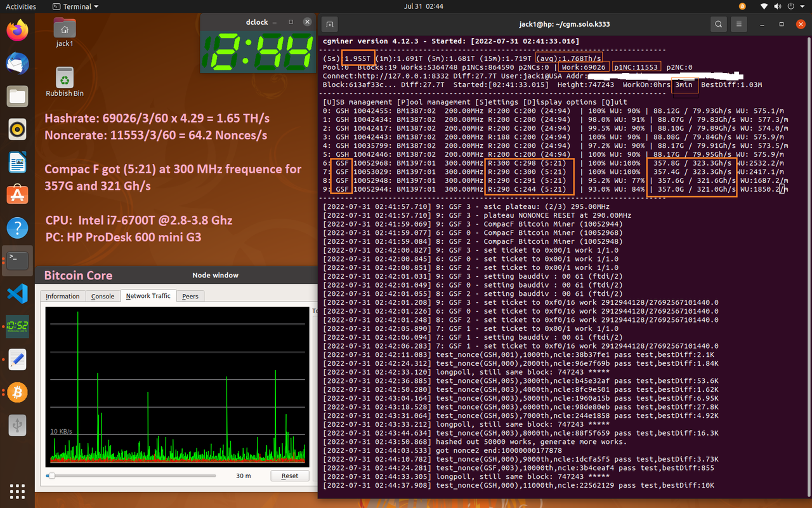
Task: Switch to the Information tab
Action: tap(63, 297)
